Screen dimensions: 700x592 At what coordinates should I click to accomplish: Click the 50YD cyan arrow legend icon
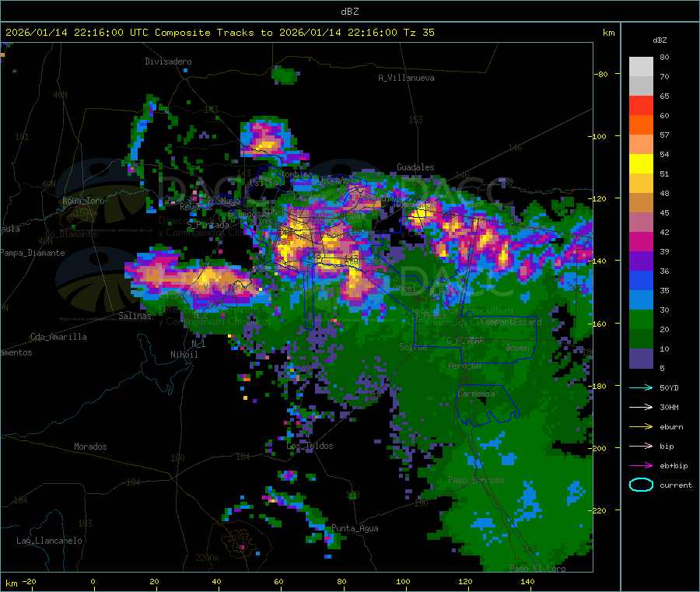pyautogui.click(x=641, y=387)
